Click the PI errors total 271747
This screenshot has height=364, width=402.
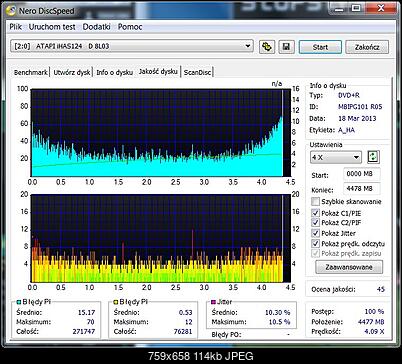pyautogui.click(x=84, y=332)
